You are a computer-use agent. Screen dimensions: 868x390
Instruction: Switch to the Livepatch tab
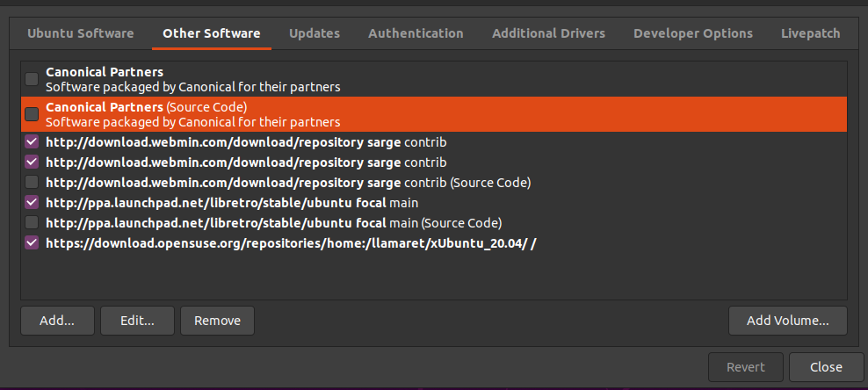pos(810,33)
